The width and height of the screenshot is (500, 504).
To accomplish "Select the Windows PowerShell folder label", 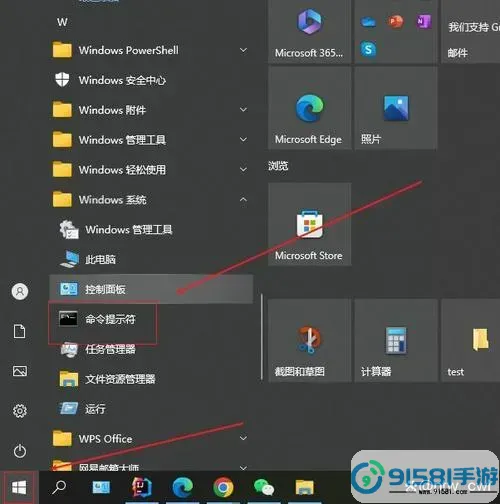I will tap(129, 50).
